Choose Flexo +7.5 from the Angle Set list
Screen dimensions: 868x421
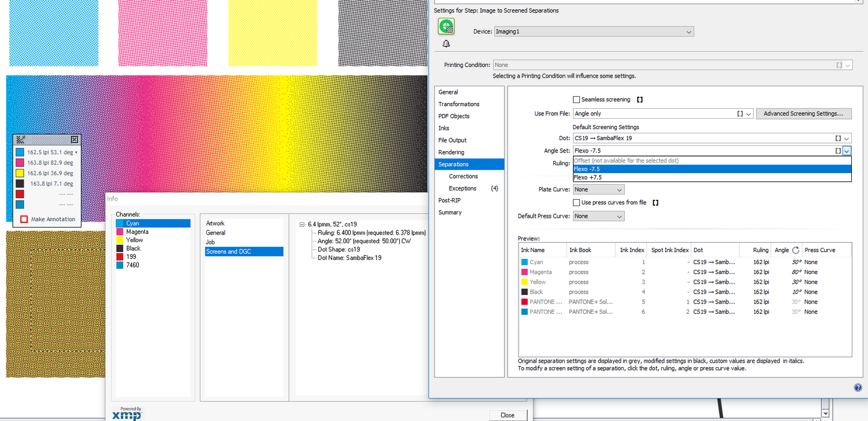588,177
